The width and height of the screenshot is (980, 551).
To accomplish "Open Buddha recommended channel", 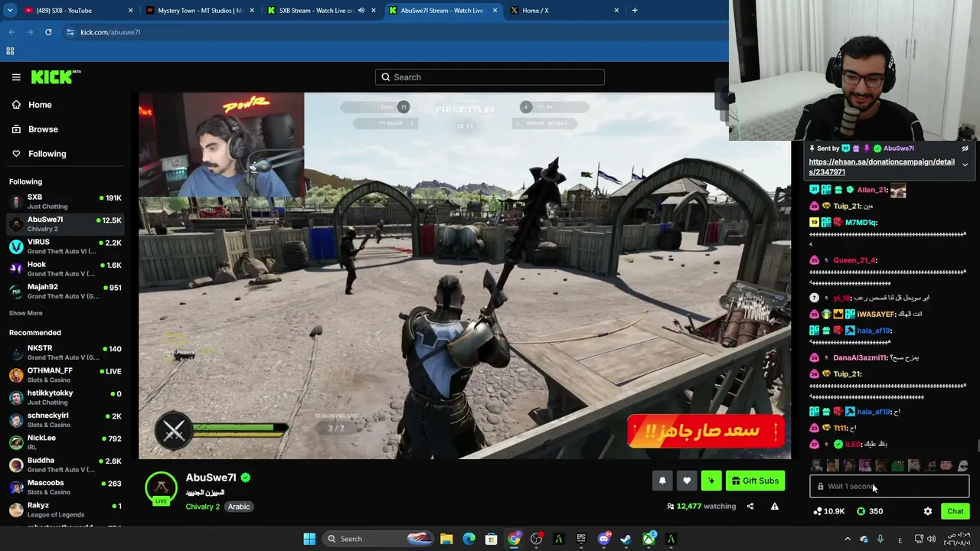I will point(66,465).
